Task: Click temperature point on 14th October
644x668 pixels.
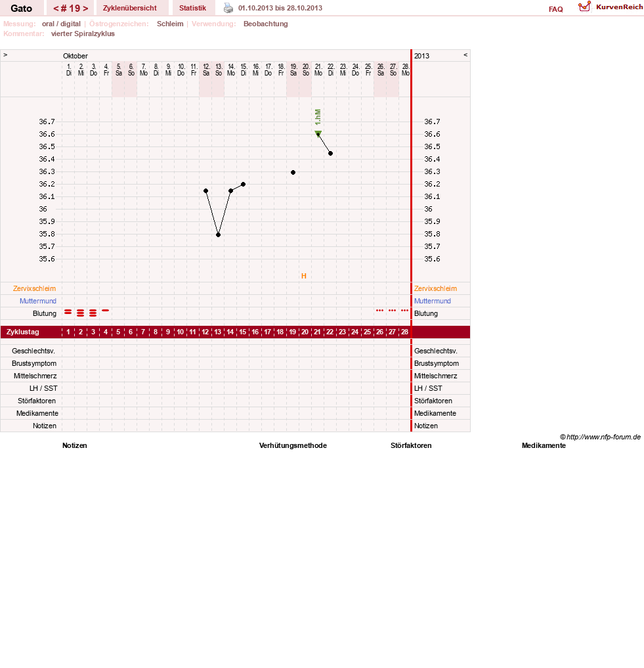Action: [x=231, y=191]
